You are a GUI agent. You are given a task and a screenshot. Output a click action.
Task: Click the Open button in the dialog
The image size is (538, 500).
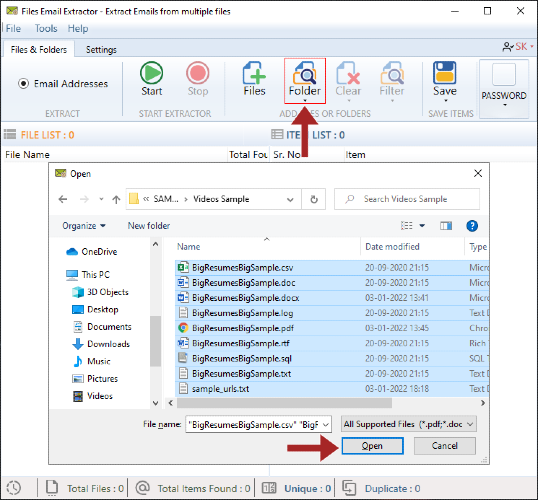[372, 446]
